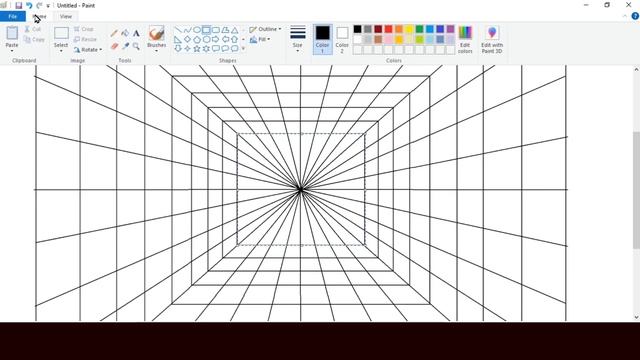Choose the Oval shape

point(197,30)
